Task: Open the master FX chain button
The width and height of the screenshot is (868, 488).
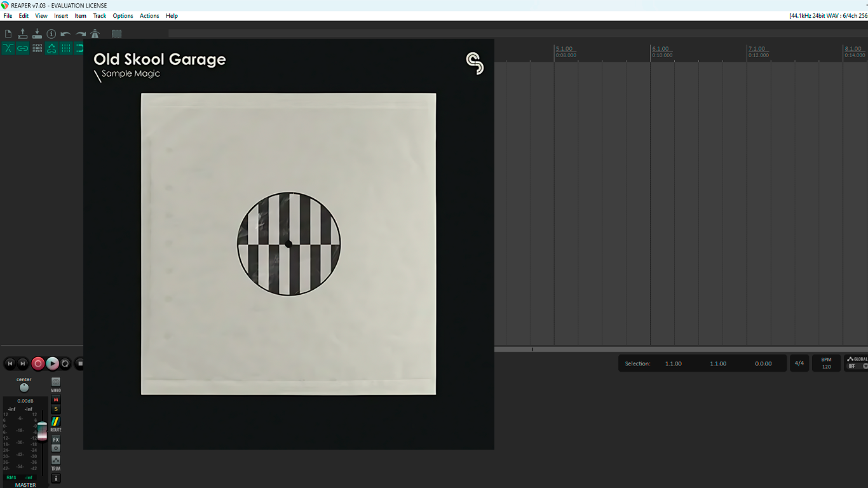Action: click(x=56, y=440)
